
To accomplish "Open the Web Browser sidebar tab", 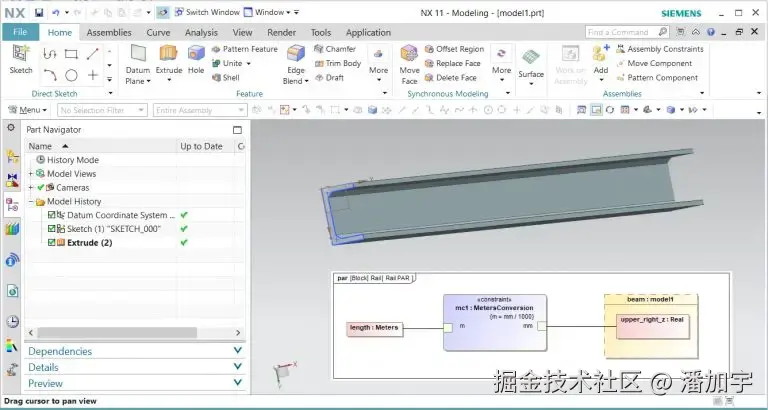I will pyautogui.click(x=12, y=291).
